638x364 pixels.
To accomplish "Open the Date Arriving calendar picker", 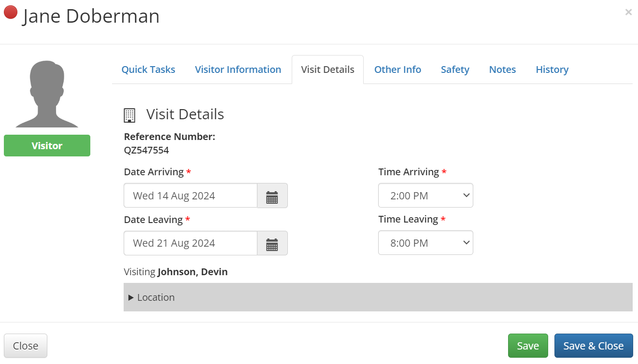I will tap(272, 196).
